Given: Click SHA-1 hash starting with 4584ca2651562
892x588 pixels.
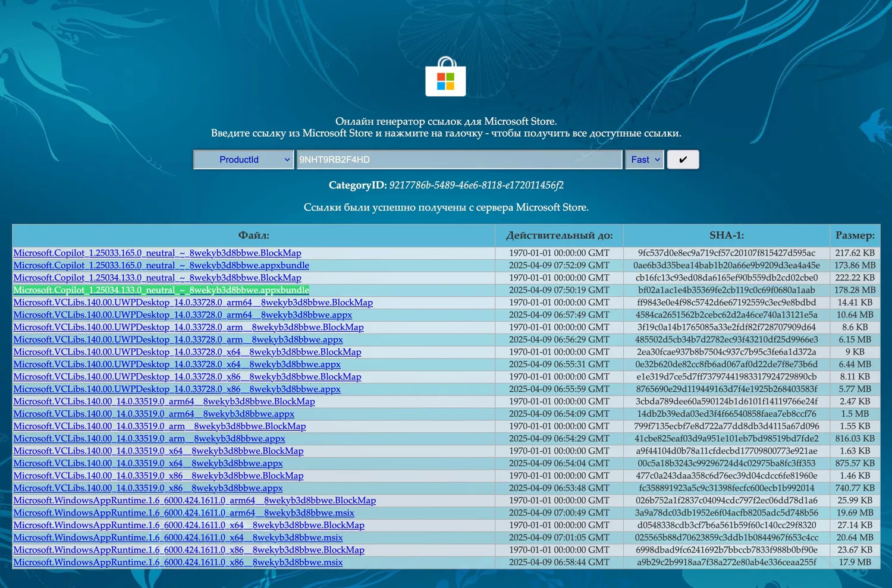Looking at the screenshot, I should (x=727, y=315).
